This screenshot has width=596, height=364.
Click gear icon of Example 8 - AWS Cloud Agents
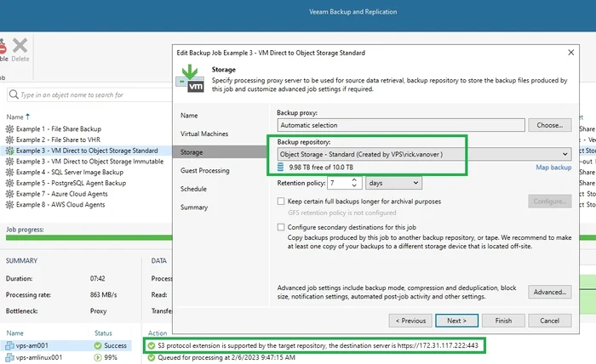[9, 205]
